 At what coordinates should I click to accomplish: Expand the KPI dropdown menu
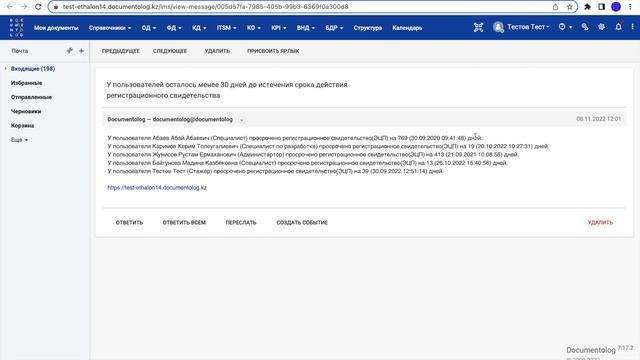[x=279, y=28]
